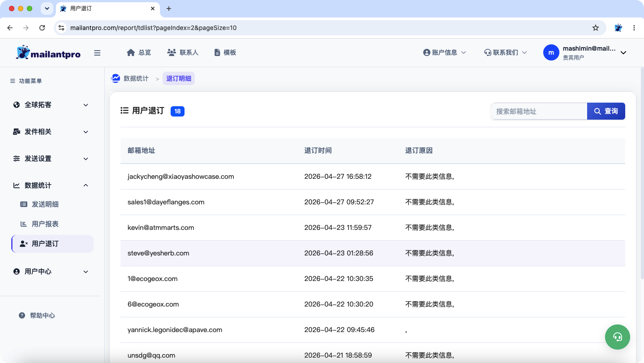Open the mashimin user account dropdown arrow
This screenshot has height=363, width=644.
tap(623, 52)
